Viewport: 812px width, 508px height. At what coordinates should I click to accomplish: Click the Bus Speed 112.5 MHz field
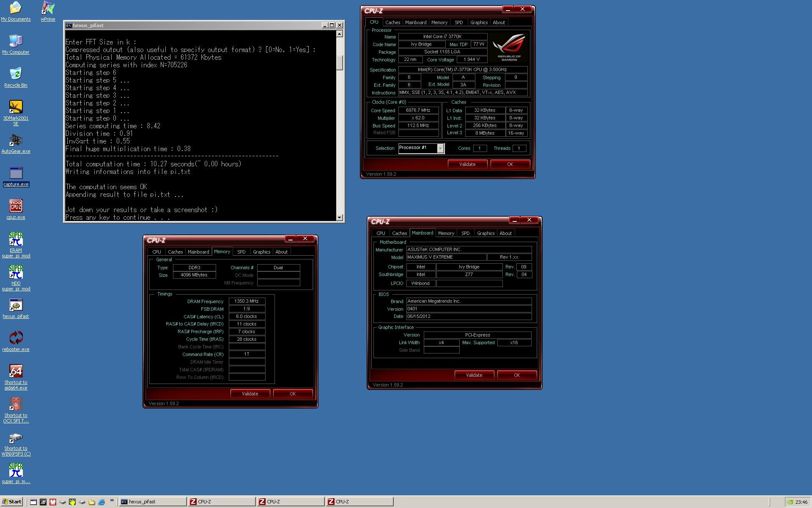pos(418,125)
